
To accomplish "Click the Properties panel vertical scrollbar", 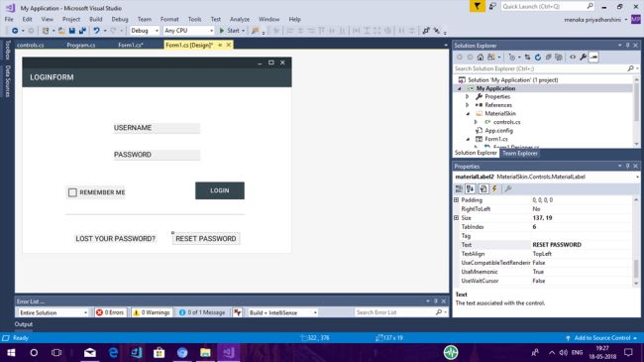I will pos(636,241).
